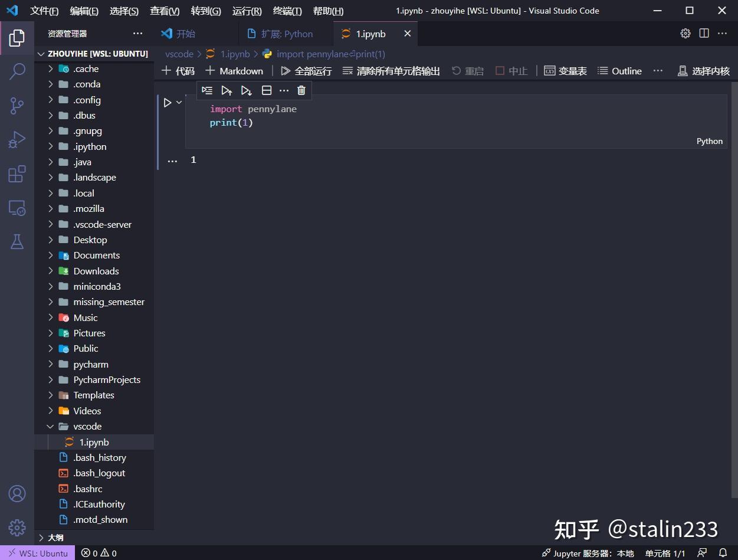Screen dimensions: 738x560
Task: Open Run and Debug panel
Action: (x=17, y=139)
